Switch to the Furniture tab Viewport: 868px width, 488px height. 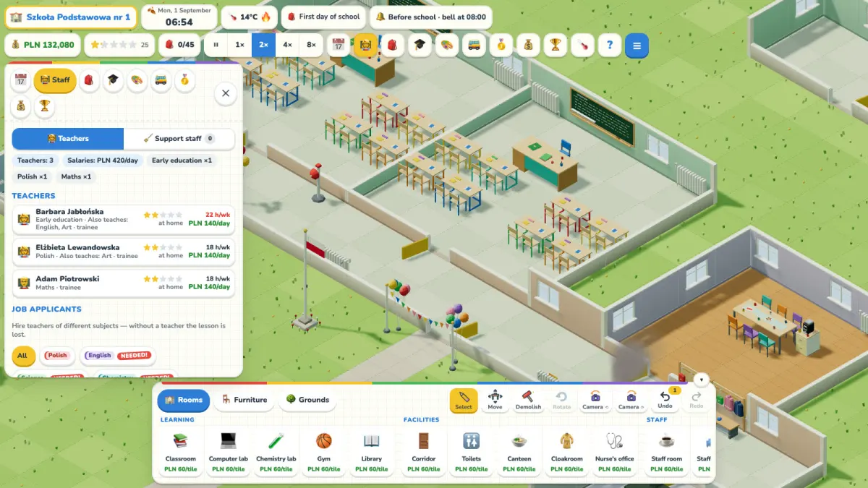(244, 400)
